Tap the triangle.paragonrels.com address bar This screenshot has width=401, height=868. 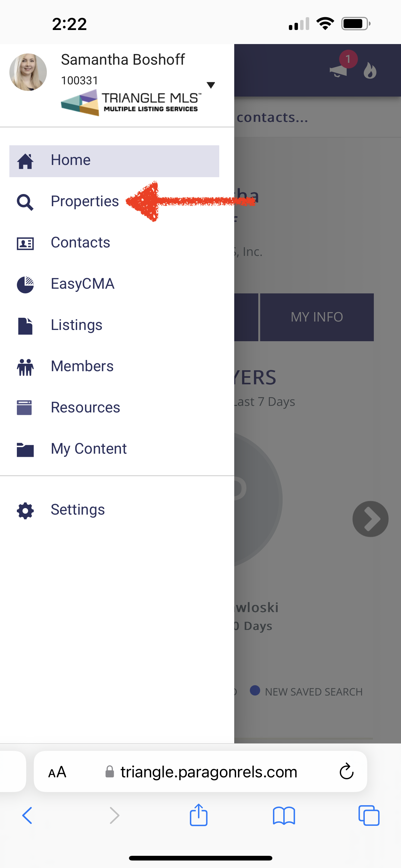[x=200, y=771]
